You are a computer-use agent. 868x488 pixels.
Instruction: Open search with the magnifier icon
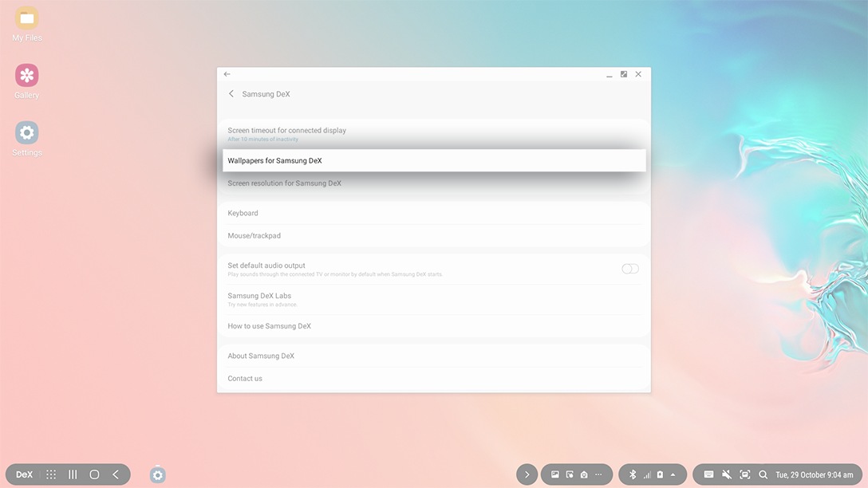pyautogui.click(x=763, y=474)
